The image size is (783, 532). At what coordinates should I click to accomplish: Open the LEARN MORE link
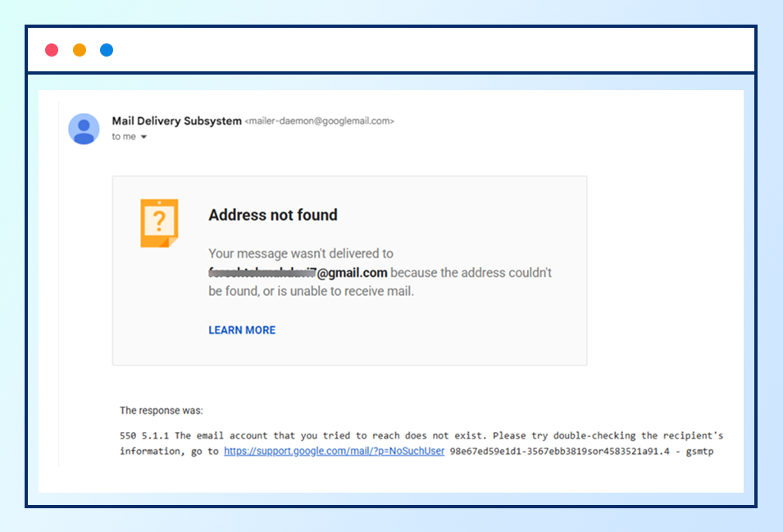click(241, 330)
